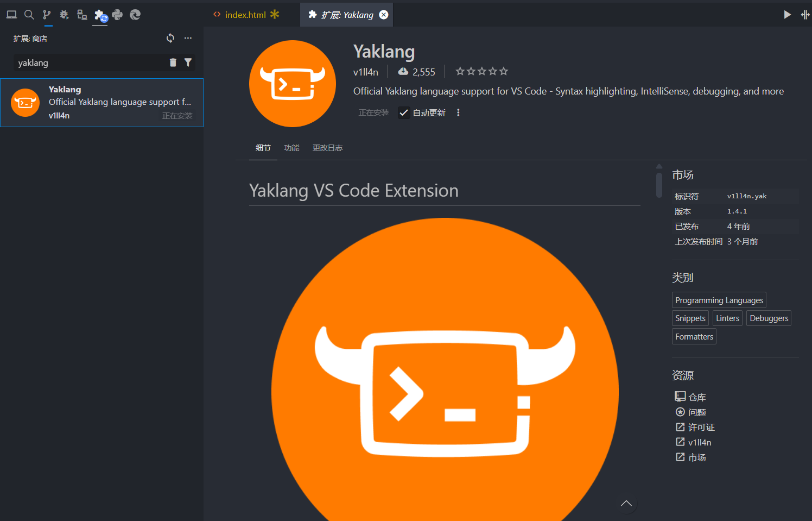Screen dimensions: 812x521
Task: Select the Extensions puzzle-piece icon
Action: 100,15
